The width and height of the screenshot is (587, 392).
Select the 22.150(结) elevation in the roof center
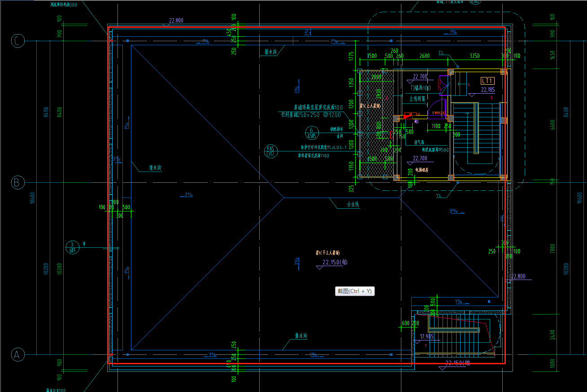click(x=335, y=263)
